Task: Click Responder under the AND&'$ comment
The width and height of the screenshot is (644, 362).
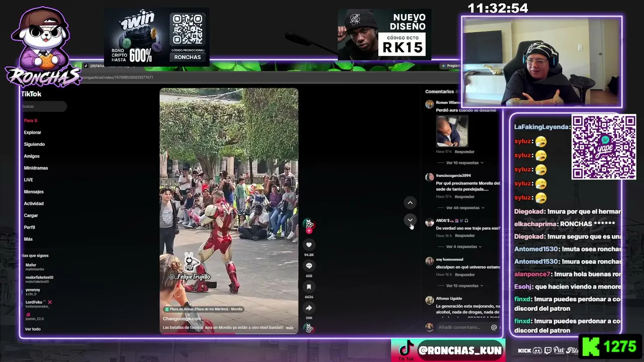Action: [464, 236]
